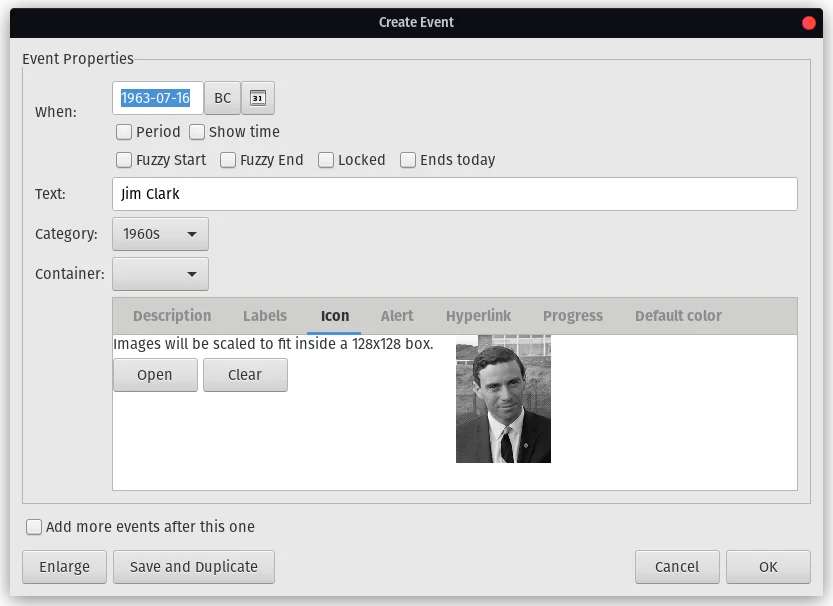Check Add more events after this one
The width and height of the screenshot is (833, 606).
tap(33, 527)
